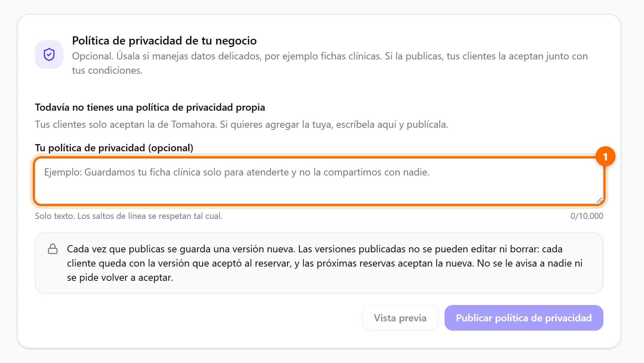
Task: Click the label Tu política de privacidad (opcional)
Action: click(x=114, y=148)
